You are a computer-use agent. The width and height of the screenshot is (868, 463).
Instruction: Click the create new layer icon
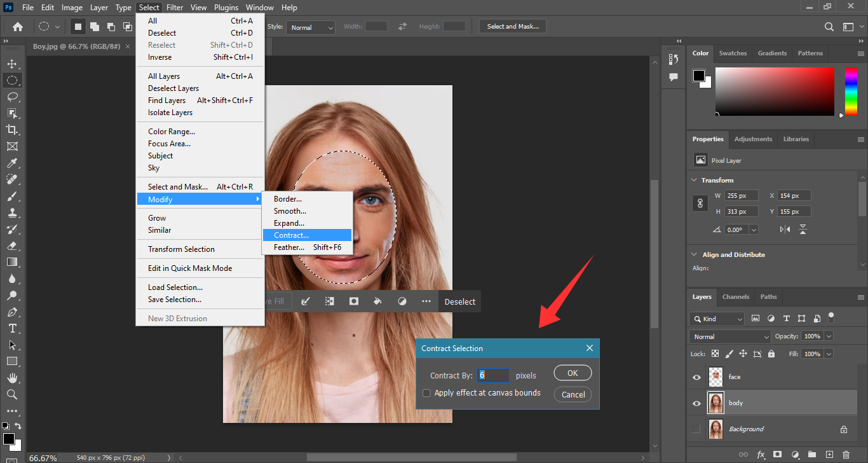(x=829, y=455)
